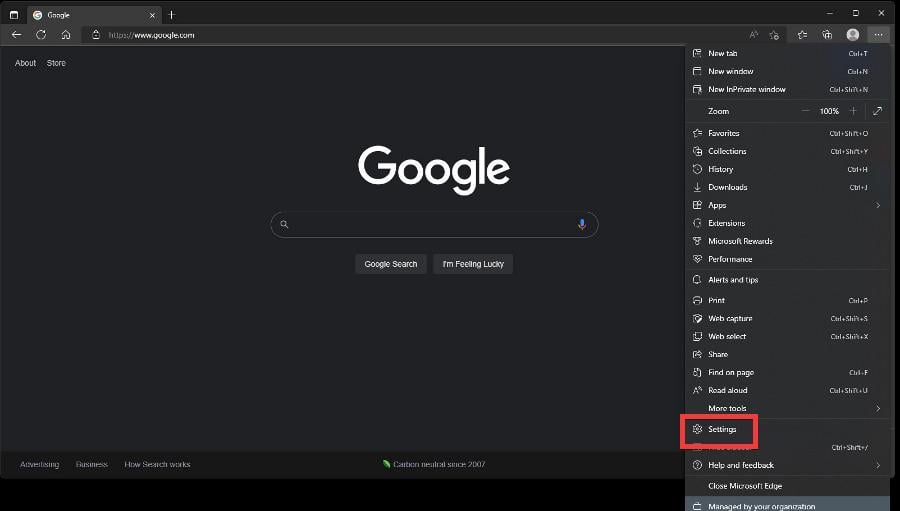Open Favorites from the menu
This screenshot has height=511, width=900.
point(787,133)
